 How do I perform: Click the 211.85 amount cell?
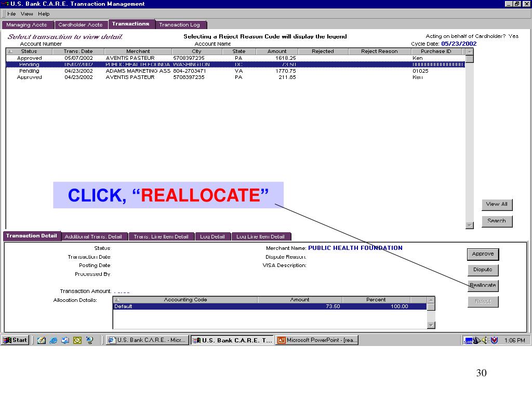click(x=287, y=77)
